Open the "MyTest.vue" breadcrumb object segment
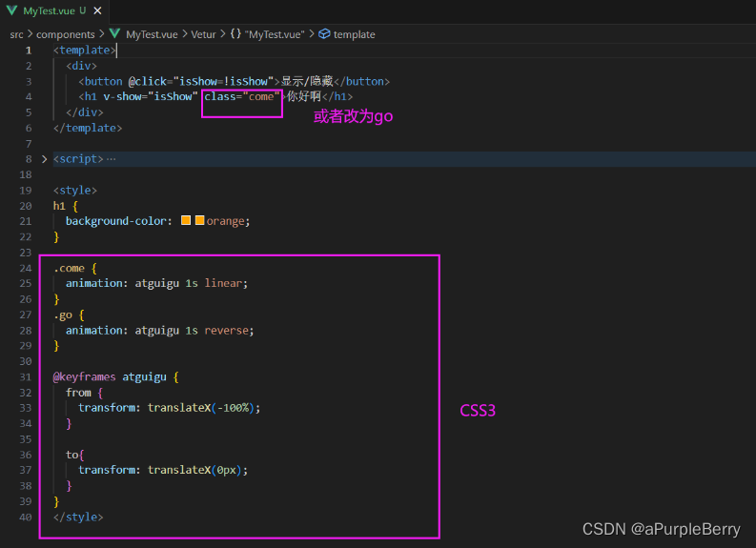Screen dimensions: 756x548 [x=275, y=34]
